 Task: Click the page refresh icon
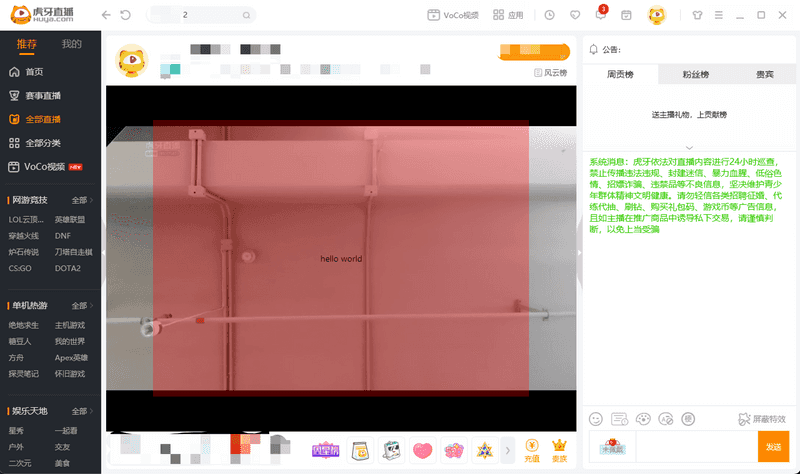[125, 16]
